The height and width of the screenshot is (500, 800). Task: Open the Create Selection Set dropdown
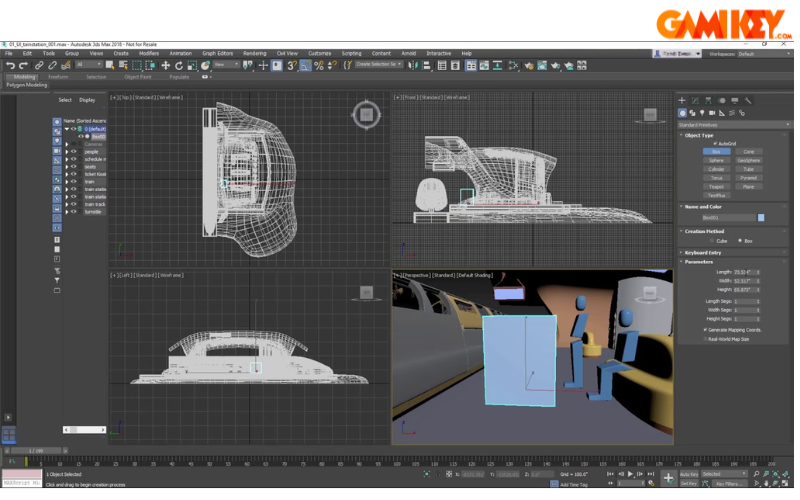click(x=379, y=64)
